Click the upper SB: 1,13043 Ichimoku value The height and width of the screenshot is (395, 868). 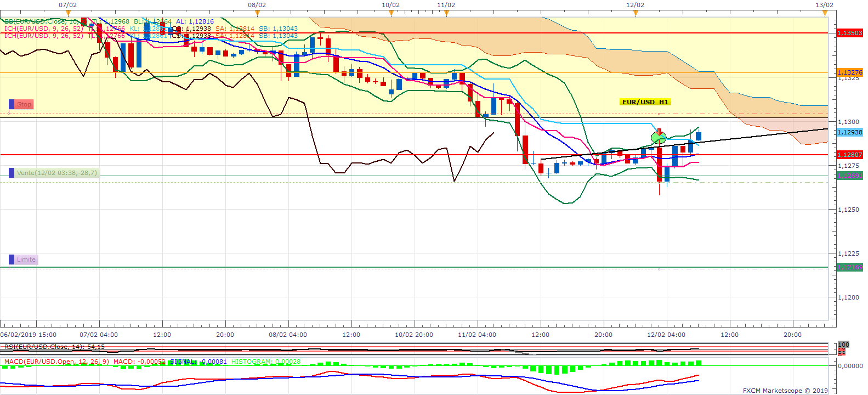[x=278, y=29]
